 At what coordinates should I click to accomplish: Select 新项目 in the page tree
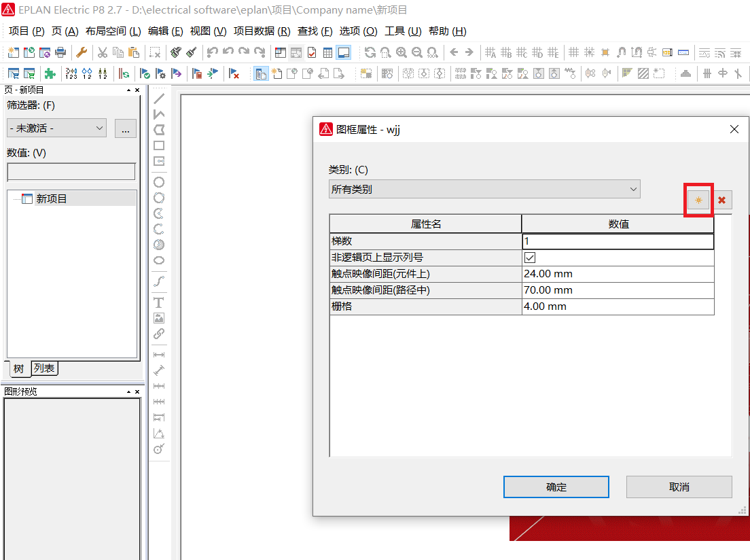click(x=52, y=198)
